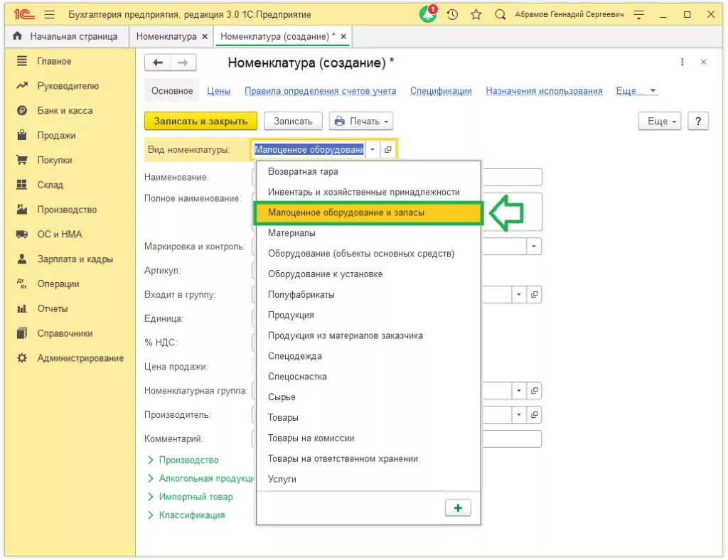This screenshot has height=560, width=728.
Task: Choose Товары in the dropdown list
Action: 283,418
